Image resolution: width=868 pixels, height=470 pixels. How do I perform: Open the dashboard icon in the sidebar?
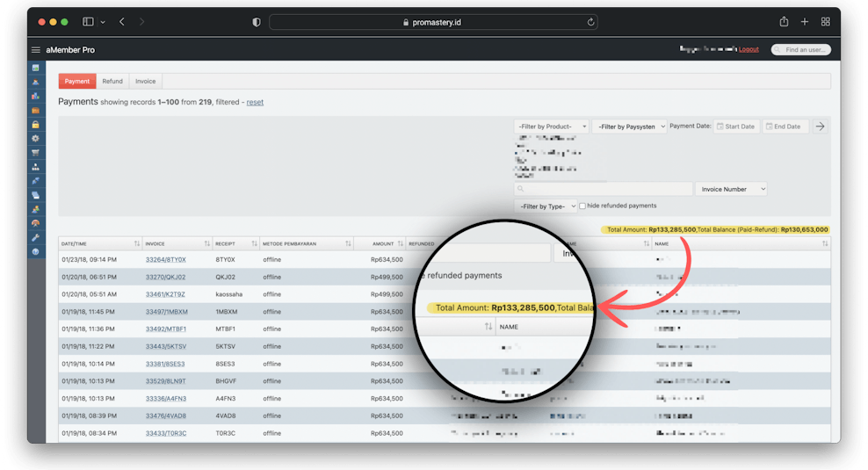35,68
